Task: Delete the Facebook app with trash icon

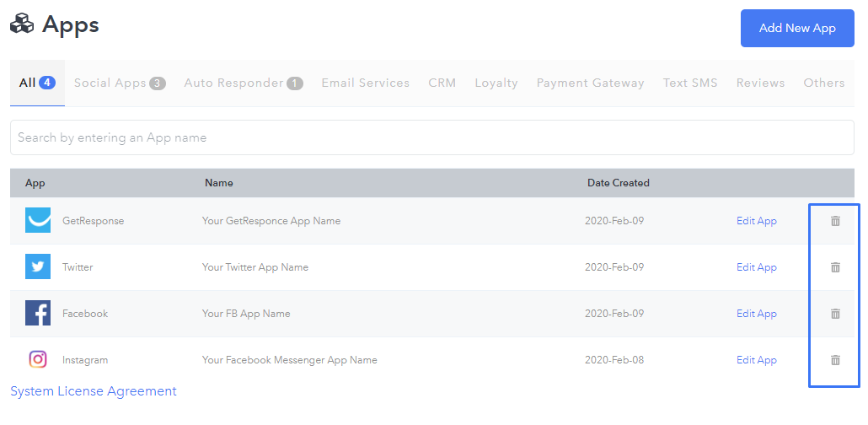Action: coord(835,314)
